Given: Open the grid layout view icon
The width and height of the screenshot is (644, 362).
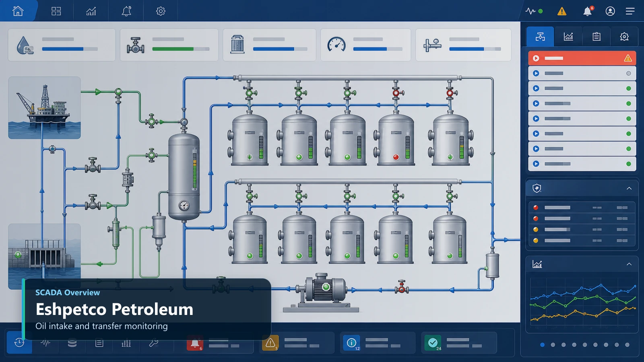Looking at the screenshot, I should coord(56,11).
